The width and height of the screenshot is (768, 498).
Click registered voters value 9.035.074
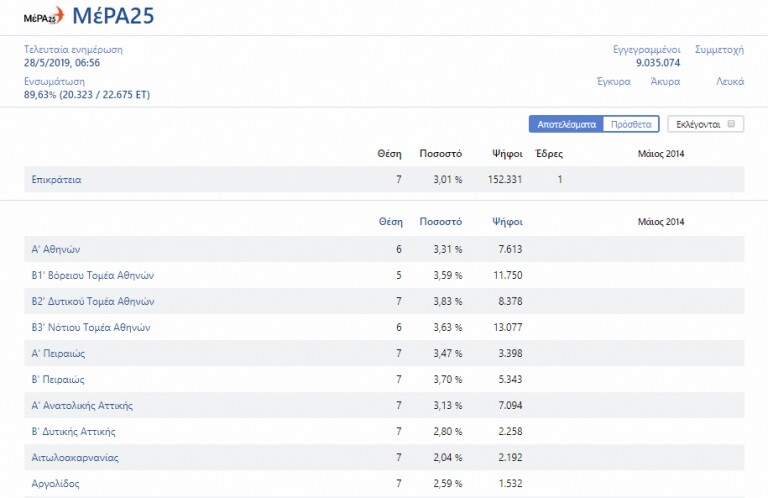(x=658, y=63)
